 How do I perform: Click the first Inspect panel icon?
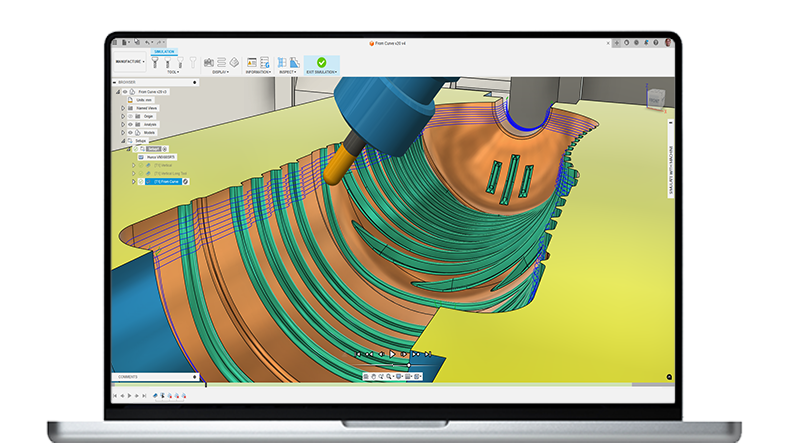(x=283, y=62)
